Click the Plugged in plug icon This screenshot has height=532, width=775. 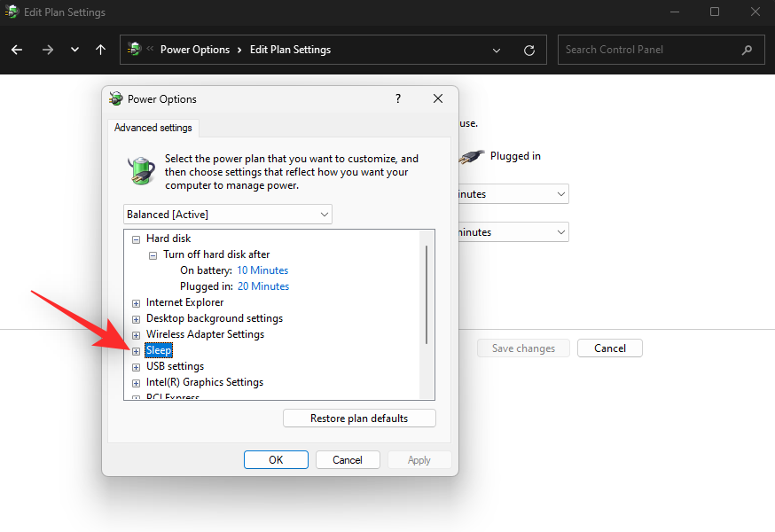coord(471,157)
